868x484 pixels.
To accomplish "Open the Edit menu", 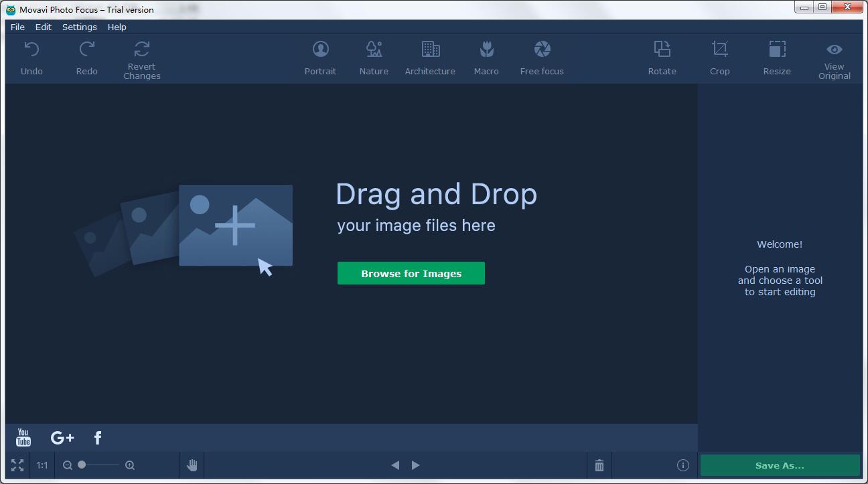I will click(44, 27).
